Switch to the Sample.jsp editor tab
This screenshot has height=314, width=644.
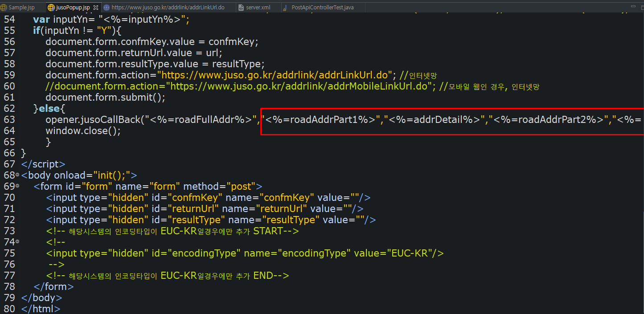21,8
